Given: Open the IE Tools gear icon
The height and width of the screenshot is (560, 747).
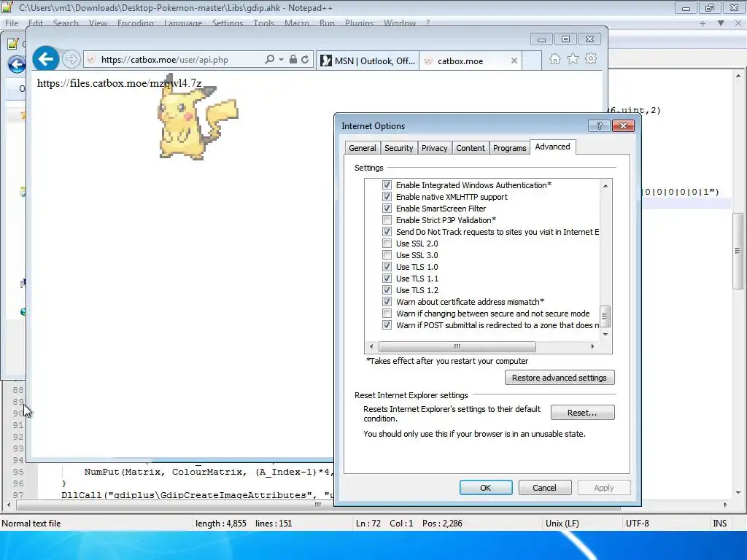Looking at the screenshot, I should pyautogui.click(x=591, y=59).
